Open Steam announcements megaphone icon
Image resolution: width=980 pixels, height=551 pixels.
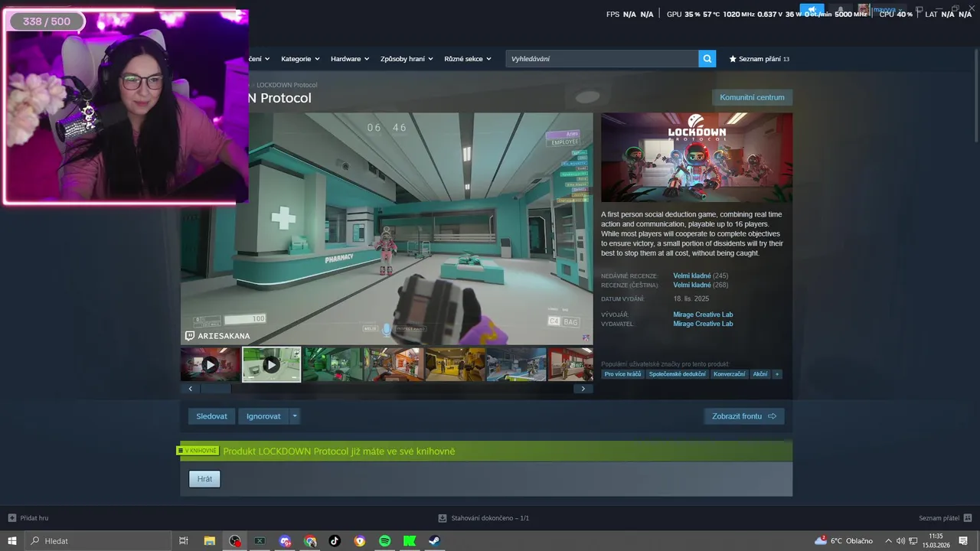(x=812, y=11)
